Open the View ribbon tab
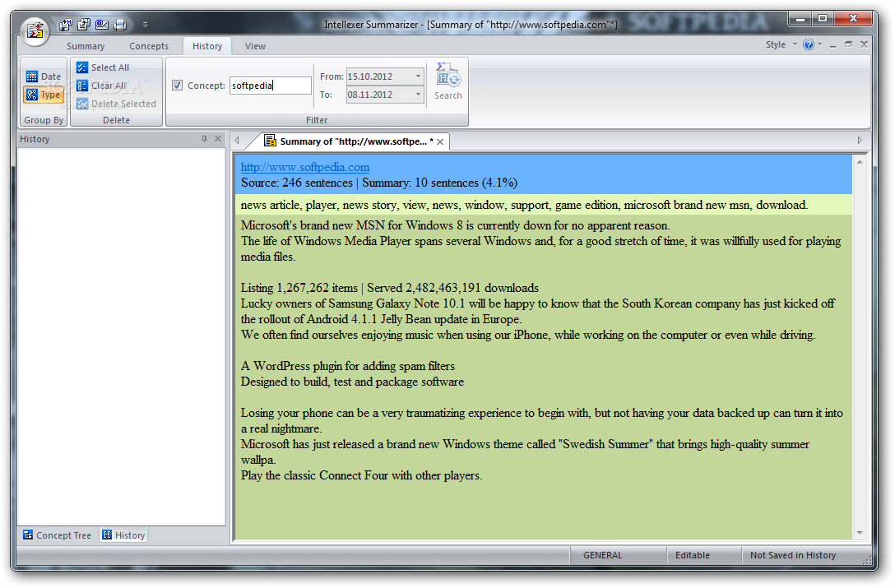 [x=255, y=46]
